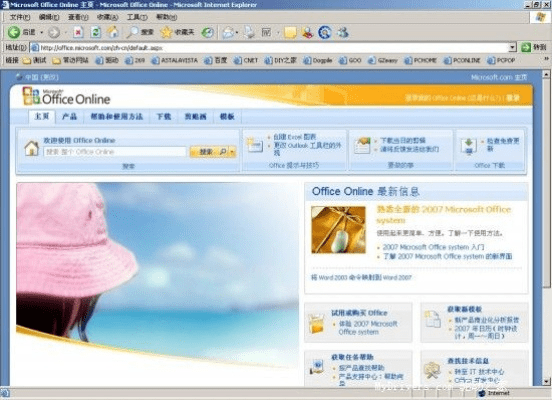552x400 pixels.
Task: Click the Office download green arrow icon
Action: (469, 146)
